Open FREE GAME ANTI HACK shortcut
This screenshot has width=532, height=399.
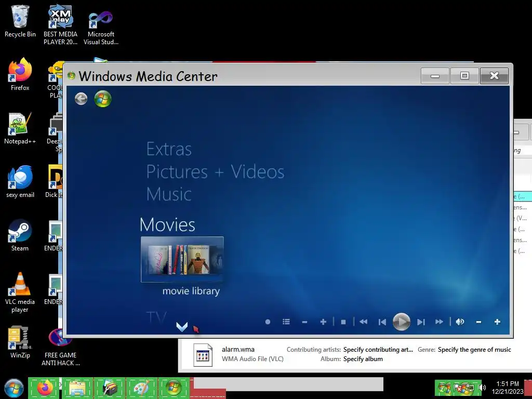pyautogui.click(x=60, y=347)
